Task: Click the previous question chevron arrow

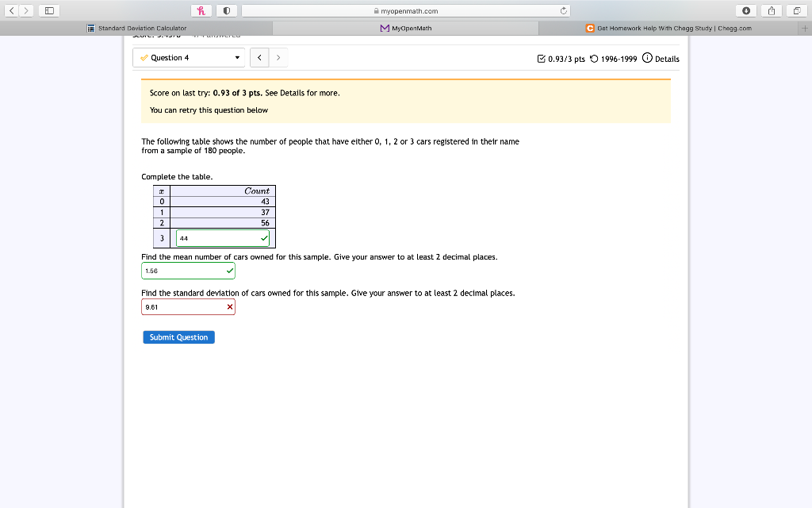Action: (x=259, y=57)
